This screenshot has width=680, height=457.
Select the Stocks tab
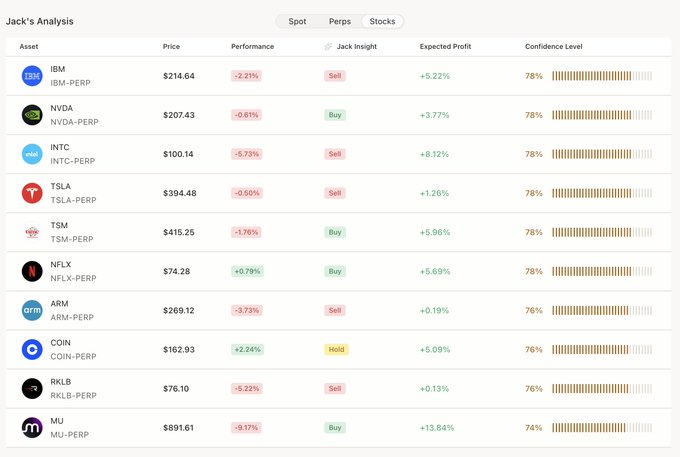[382, 21]
